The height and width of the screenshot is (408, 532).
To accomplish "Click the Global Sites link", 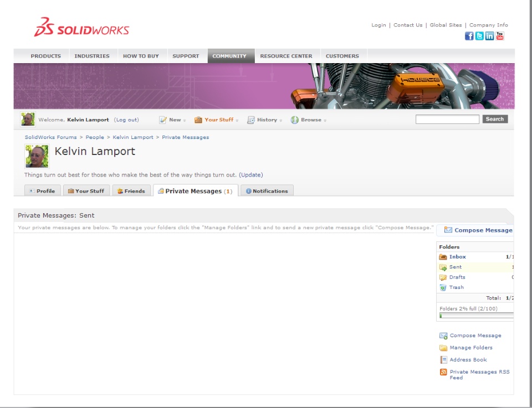I will tap(446, 25).
